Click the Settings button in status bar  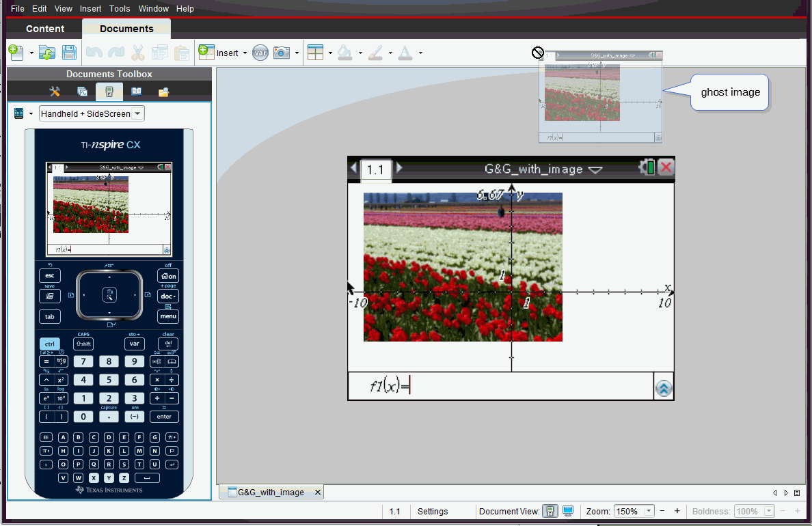pyautogui.click(x=433, y=511)
